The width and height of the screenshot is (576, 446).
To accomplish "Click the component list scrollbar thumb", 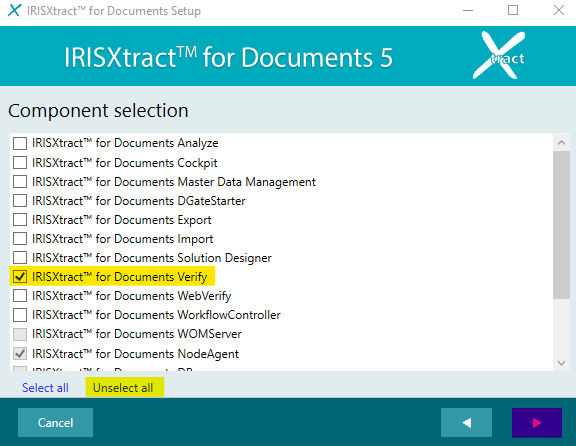I will coord(561,225).
